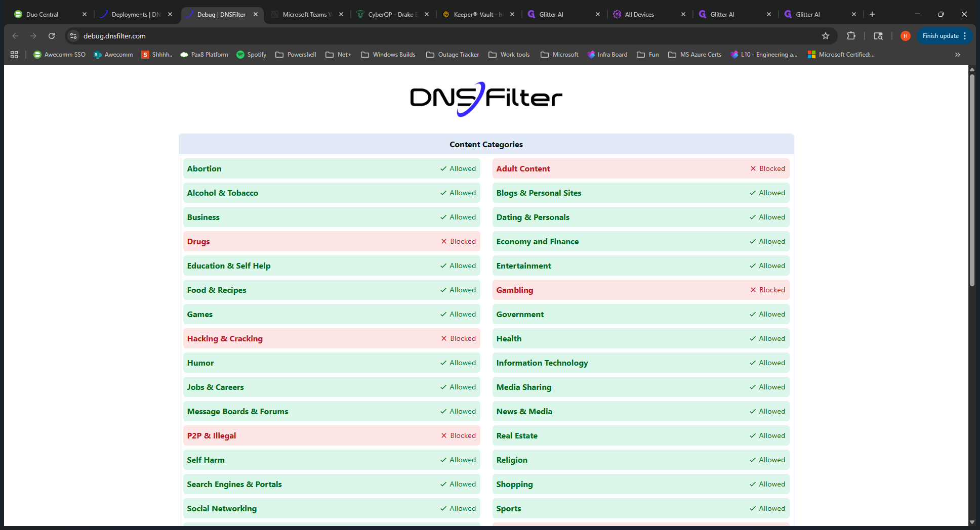Bookmark this page with the star icon

coord(826,36)
